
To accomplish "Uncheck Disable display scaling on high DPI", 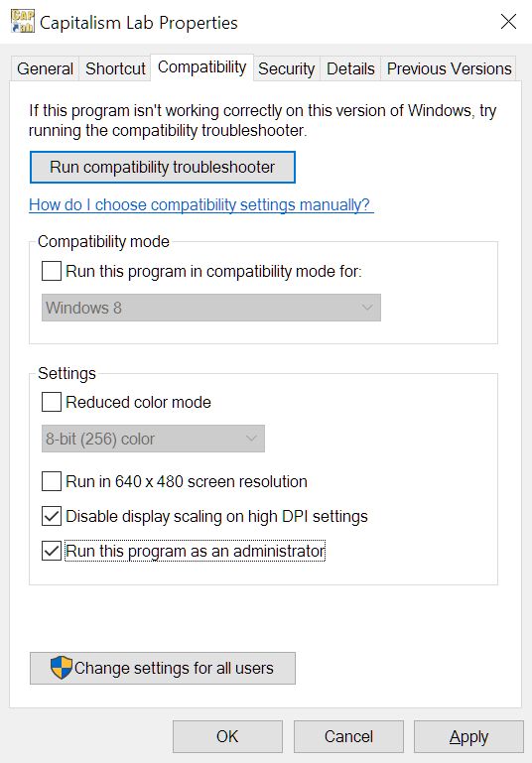I will pyautogui.click(x=52, y=516).
